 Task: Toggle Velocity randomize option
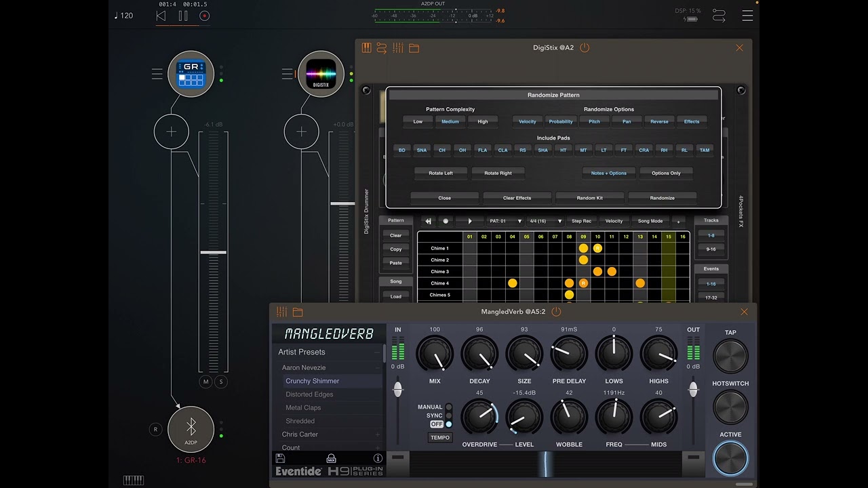tap(528, 122)
